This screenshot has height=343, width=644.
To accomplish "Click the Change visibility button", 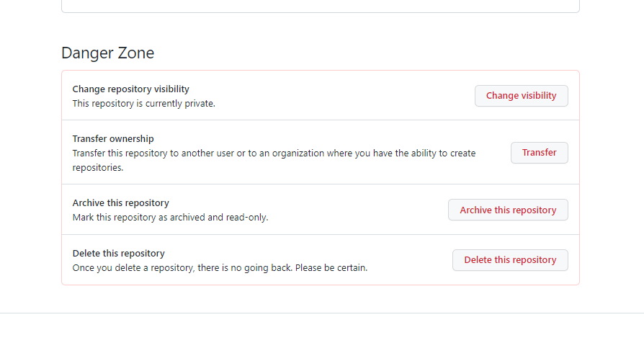I will pyautogui.click(x=521, y=96).
